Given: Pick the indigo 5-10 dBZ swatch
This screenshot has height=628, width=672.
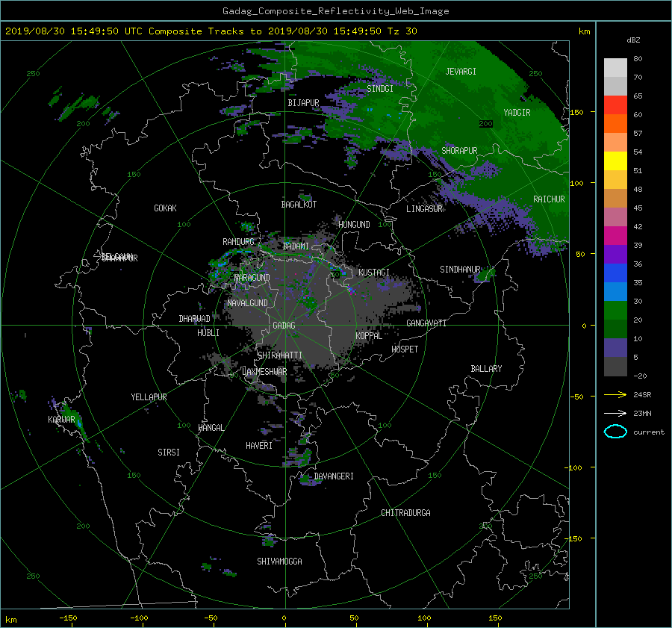Looking at the screenshot, I should (615, 348).
